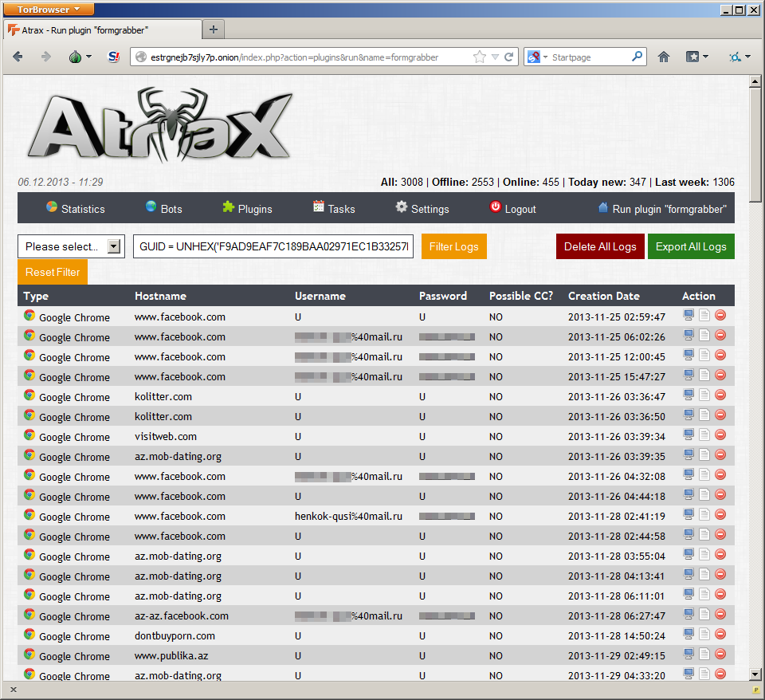Click the red Delete All Logs button
The width and height of the screenshot is (765, 700).
pos(600,246)
